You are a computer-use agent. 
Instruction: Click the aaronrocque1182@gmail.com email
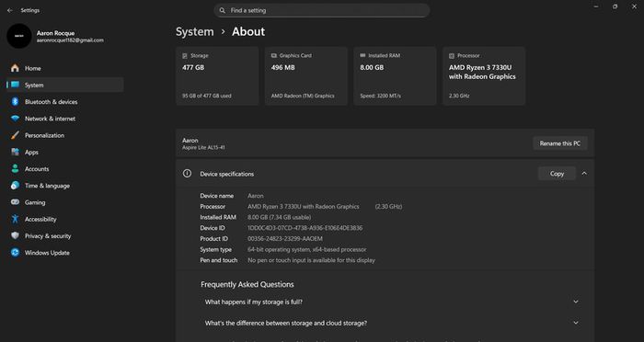70,40
